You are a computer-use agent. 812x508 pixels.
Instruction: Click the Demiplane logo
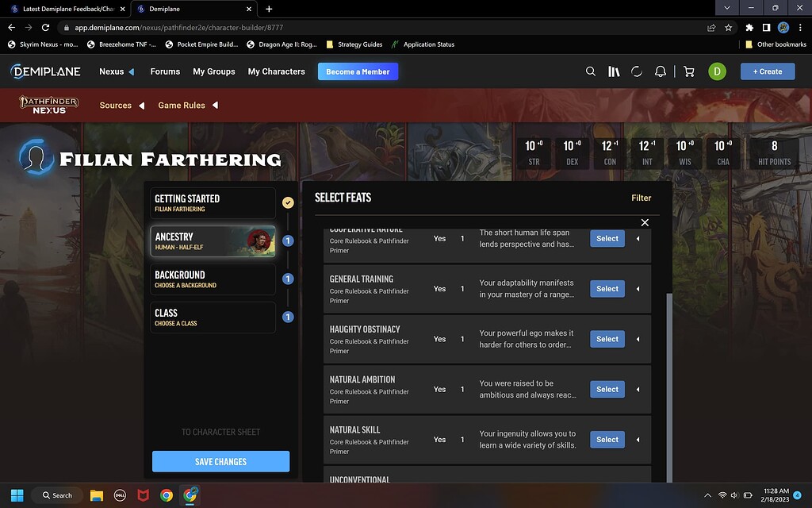point(45,71)
